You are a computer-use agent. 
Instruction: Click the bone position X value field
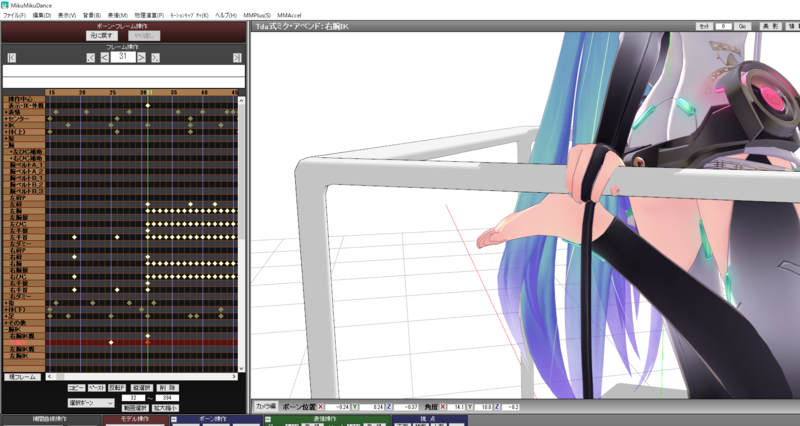point(337,407)
